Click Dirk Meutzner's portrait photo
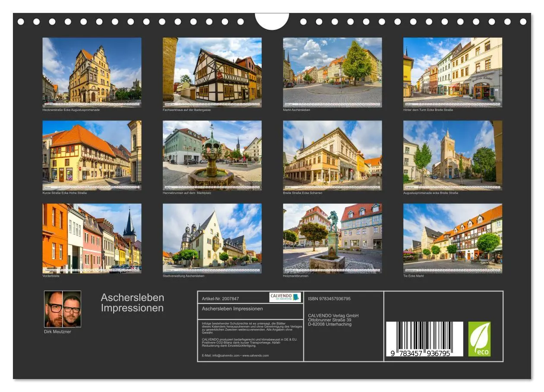 pos(63,309)
